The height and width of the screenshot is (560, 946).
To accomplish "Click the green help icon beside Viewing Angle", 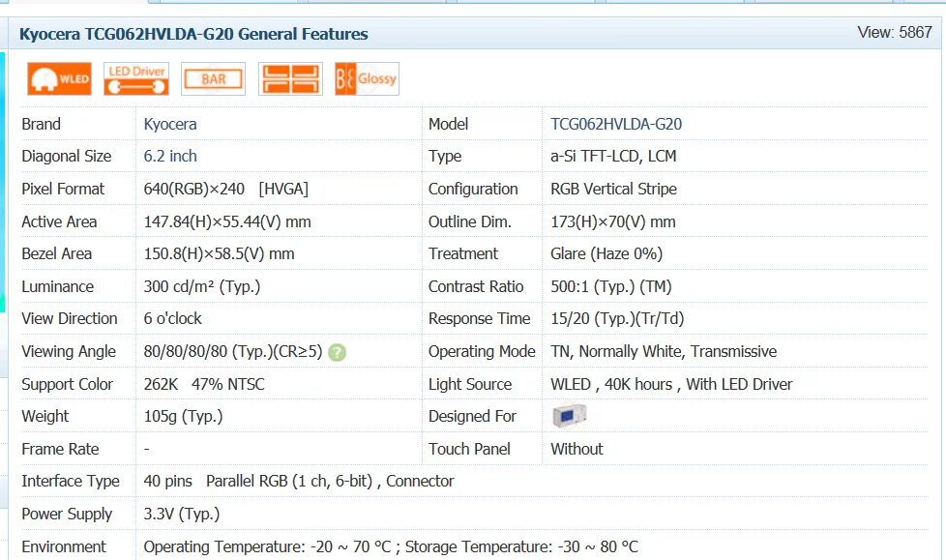I will coord(337,352).
